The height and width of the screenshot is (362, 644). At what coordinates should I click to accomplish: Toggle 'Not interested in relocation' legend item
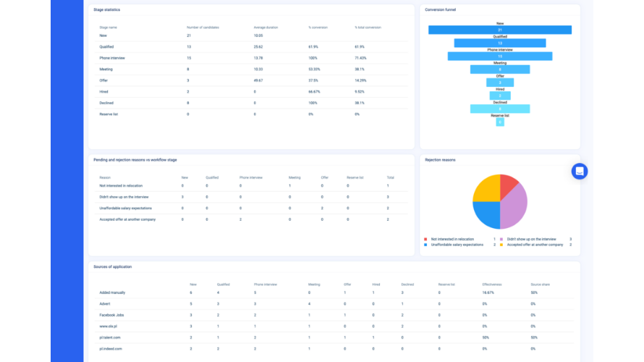[x=452, y=239]
